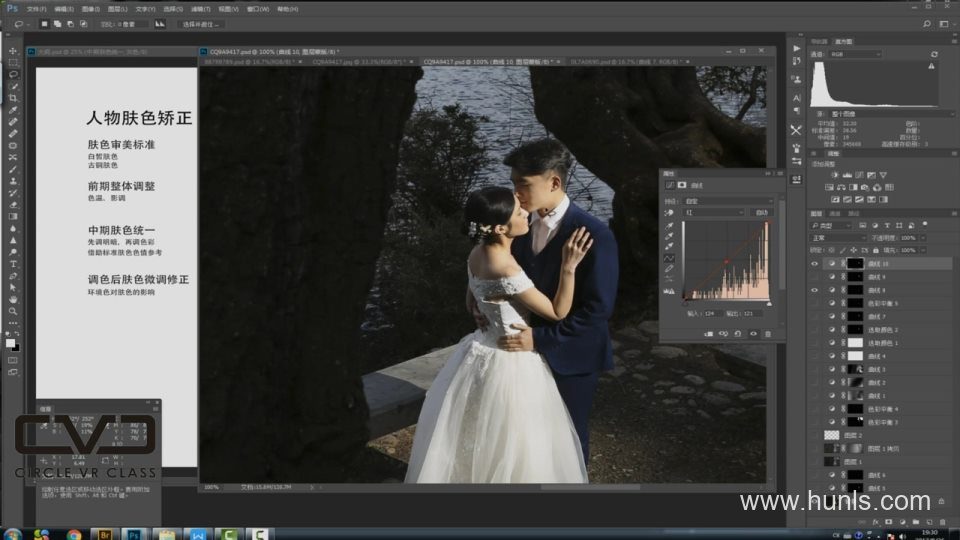Viewport: 960px width, 540px height.
Task: Select the Rectangular Marquee tool
Action: [x=13, y=62]
